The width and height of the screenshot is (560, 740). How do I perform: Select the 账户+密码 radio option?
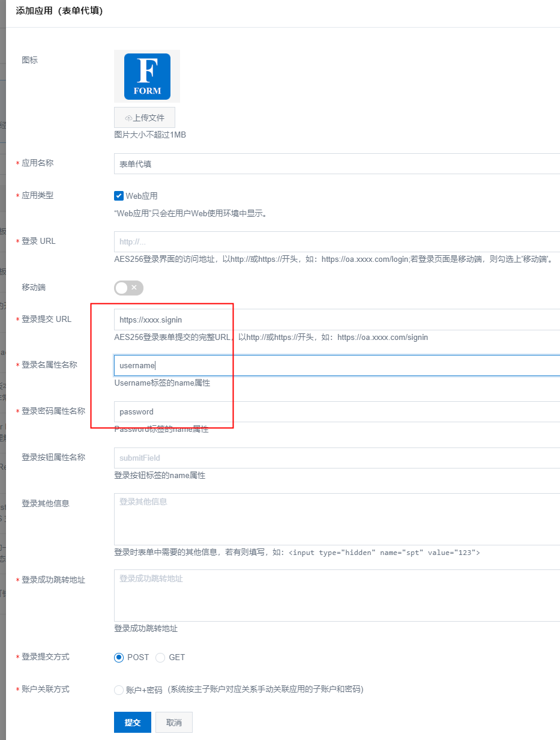point(119,690)
